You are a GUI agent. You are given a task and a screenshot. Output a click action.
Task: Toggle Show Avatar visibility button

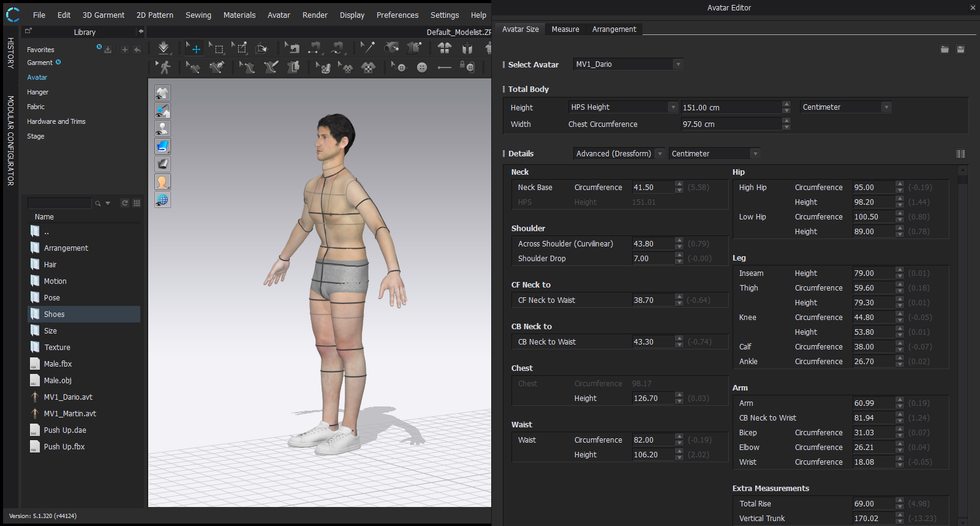(162, 129)
